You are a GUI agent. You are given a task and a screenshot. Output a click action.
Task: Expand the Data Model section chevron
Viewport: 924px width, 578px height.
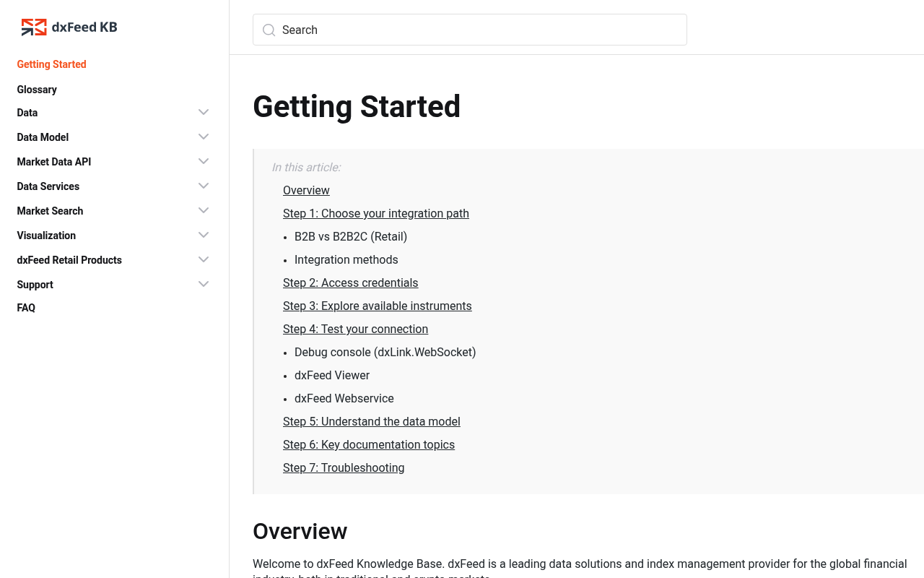tap(204, 137)
